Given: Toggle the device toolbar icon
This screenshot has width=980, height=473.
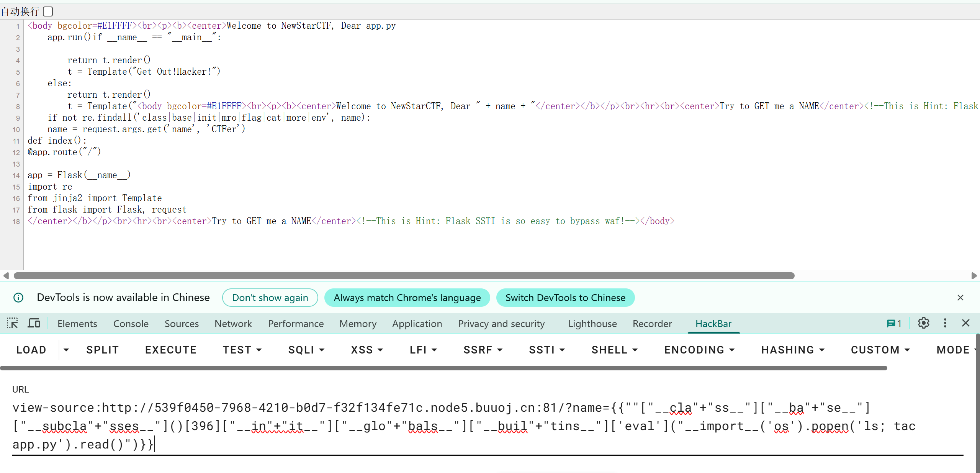Looking at the screenshot, I should point(34,324).
